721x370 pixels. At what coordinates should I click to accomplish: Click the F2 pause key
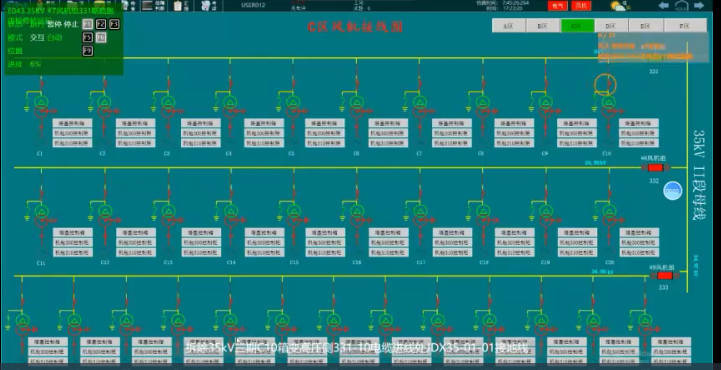pyautogui.click(x=101, y=24)
